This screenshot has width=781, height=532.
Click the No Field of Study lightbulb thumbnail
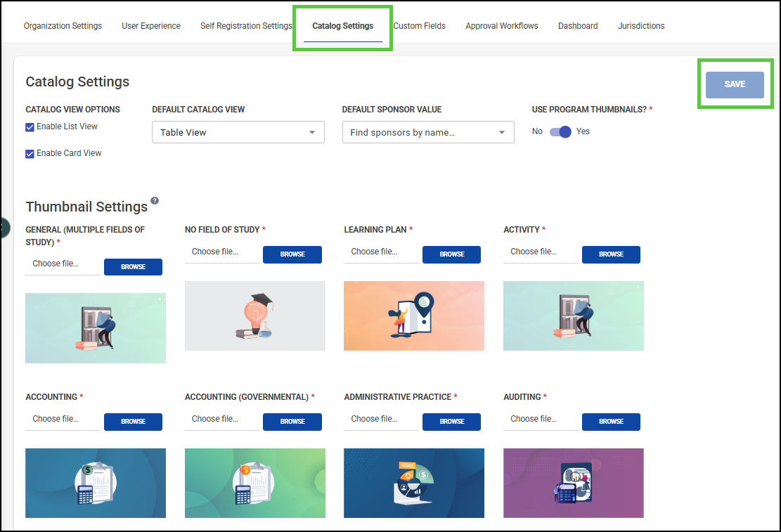[255, 316]
